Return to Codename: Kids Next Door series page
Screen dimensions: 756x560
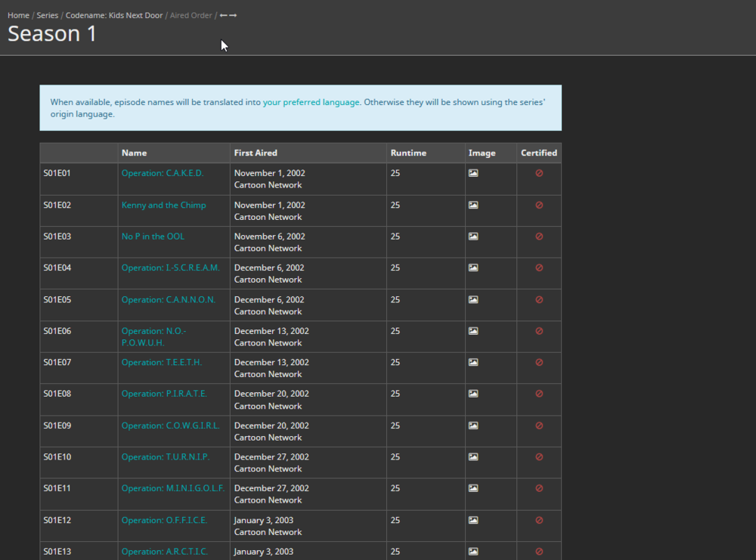[x=114, y=15]
